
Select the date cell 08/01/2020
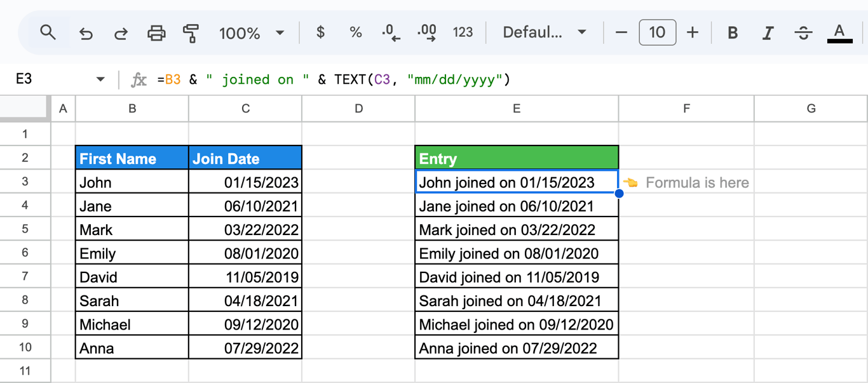click(245, 253)
